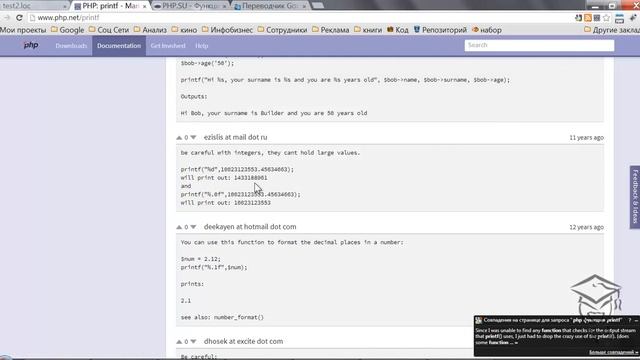This screenshot has width=640, height=360.
Task: Upvote the ezislis at mail dot ru note
Action: point(179,138)
